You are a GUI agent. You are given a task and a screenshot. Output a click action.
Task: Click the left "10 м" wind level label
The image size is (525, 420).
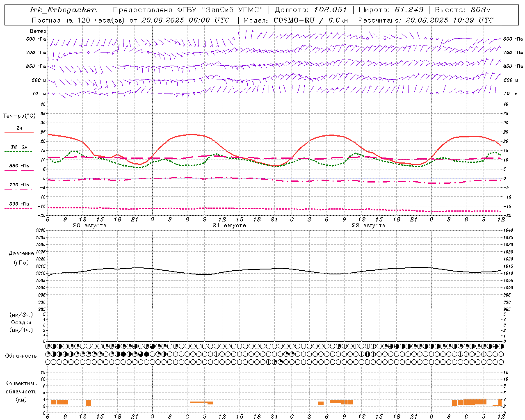39,94
